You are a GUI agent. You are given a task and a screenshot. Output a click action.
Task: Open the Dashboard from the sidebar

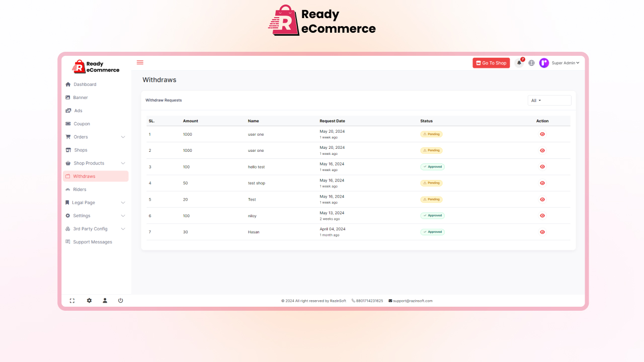[86, 84]
